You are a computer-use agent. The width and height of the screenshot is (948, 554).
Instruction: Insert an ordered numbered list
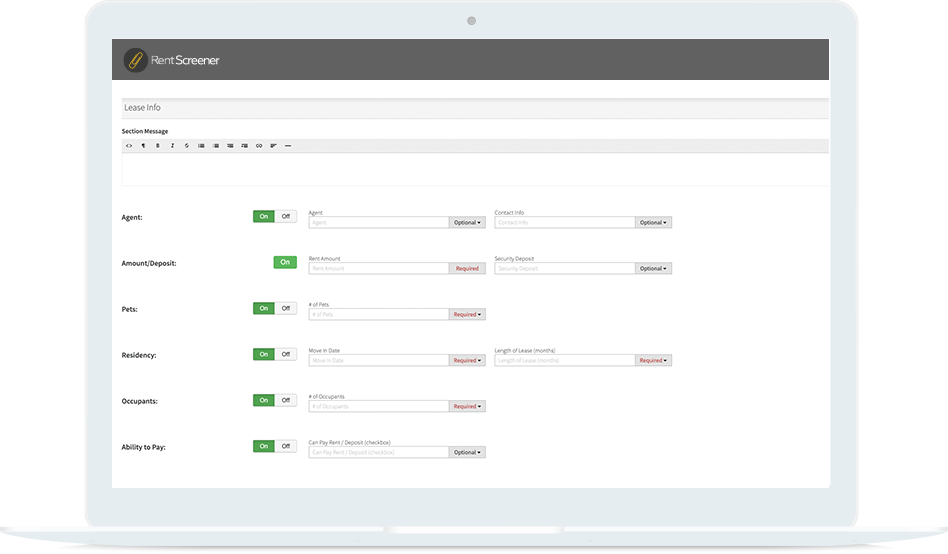pos(216,146)
